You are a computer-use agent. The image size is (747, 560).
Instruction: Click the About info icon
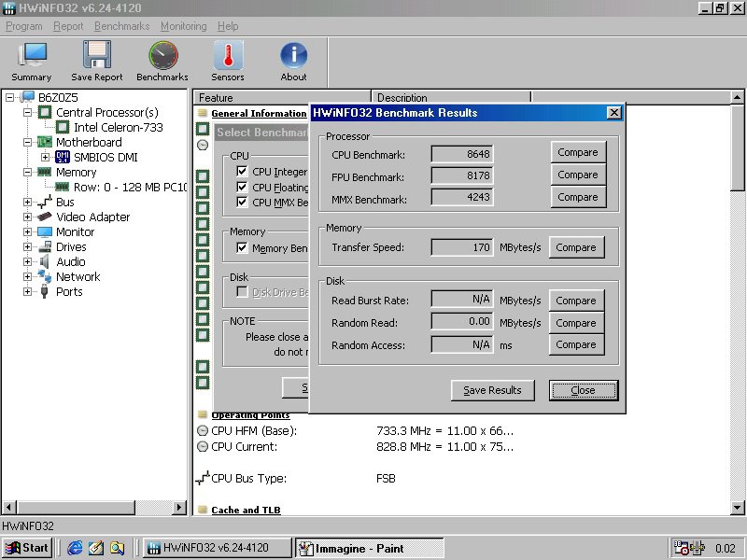click(294, 62)
